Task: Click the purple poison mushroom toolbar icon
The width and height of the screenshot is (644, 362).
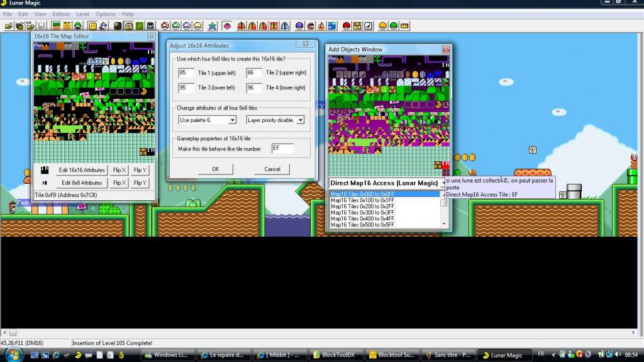Action: tap(299, 26)
